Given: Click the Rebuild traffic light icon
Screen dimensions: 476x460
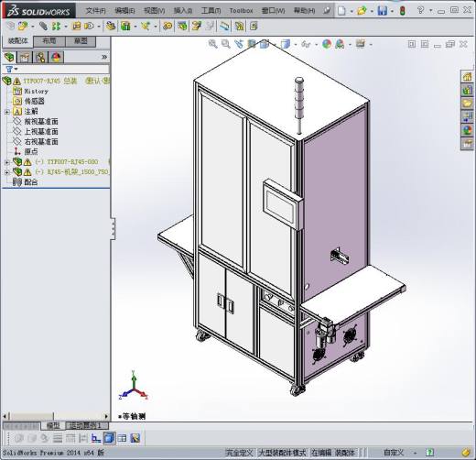Looking at the screenshot, I should (403, 11).
